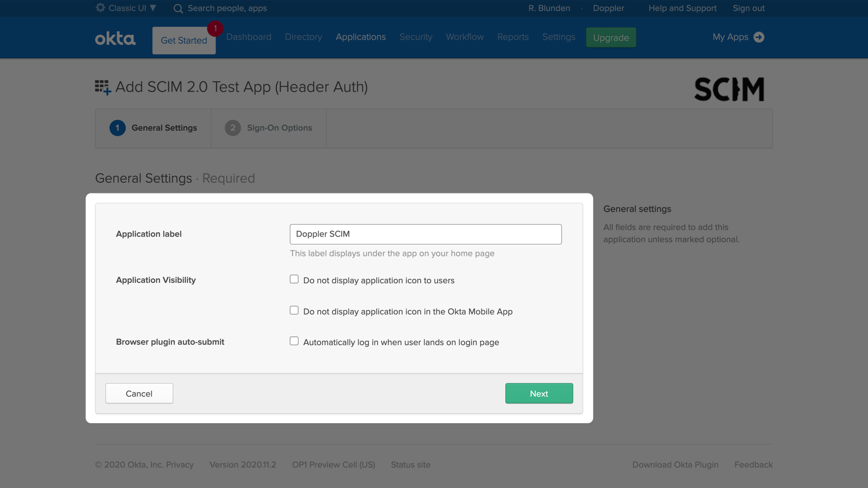Image resolution: width=868 pixels, height=488 pixels.
Task: Click the My Apps link
Action: (730, 37)
